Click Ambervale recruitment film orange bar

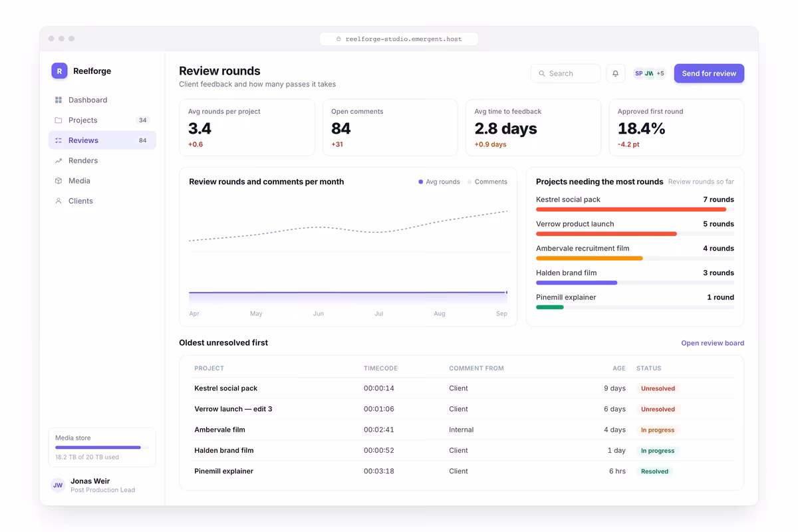click(589, 258)
